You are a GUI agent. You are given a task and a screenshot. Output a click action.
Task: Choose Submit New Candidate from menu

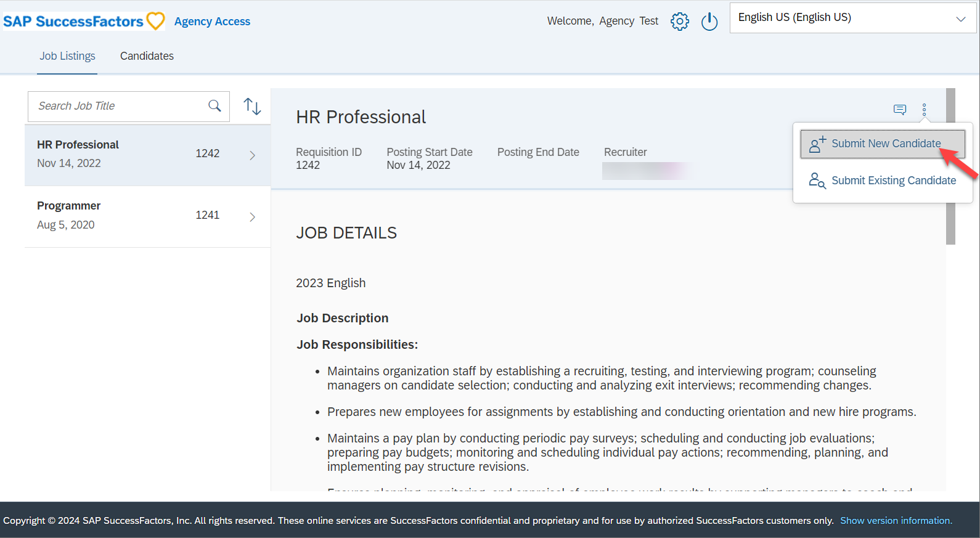point(883,144)
